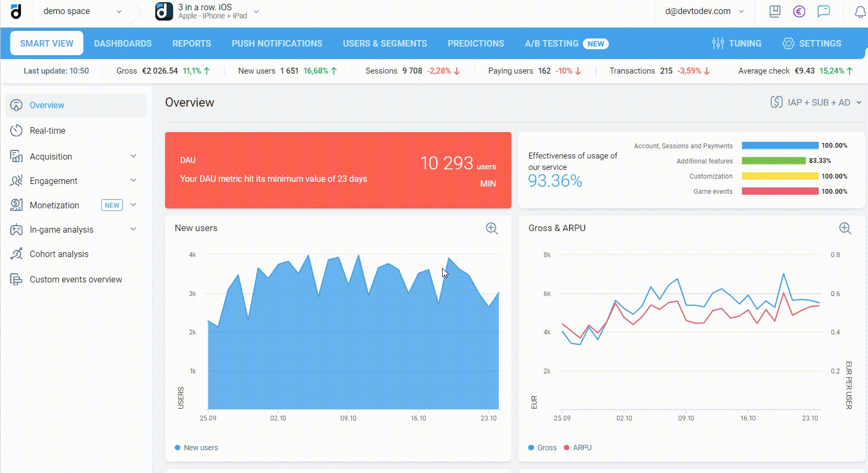The height and width of the screenshot is (473, 868).
Task: Toggle the Gross series in legend
Action: 542,448
